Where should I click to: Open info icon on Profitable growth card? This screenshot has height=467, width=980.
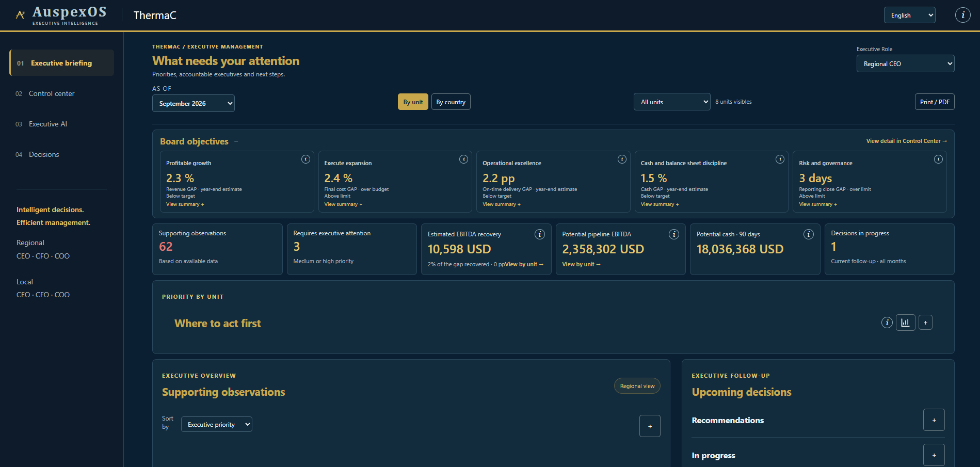pos(306,159)
